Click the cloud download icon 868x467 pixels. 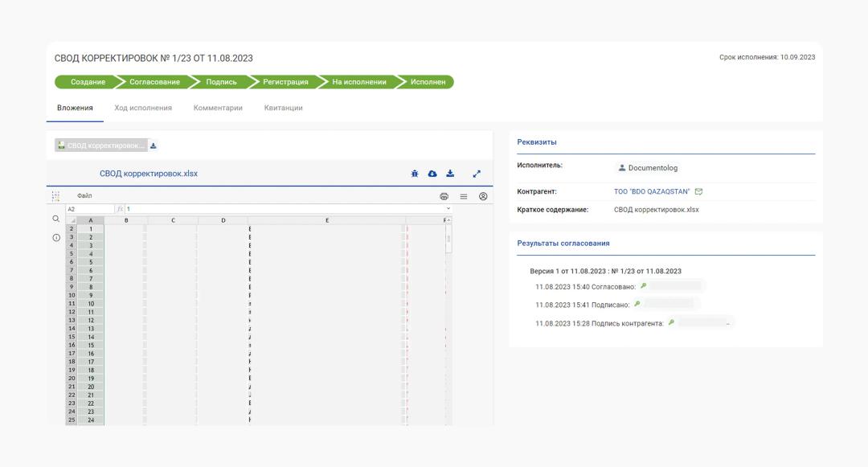coord(432,174)
